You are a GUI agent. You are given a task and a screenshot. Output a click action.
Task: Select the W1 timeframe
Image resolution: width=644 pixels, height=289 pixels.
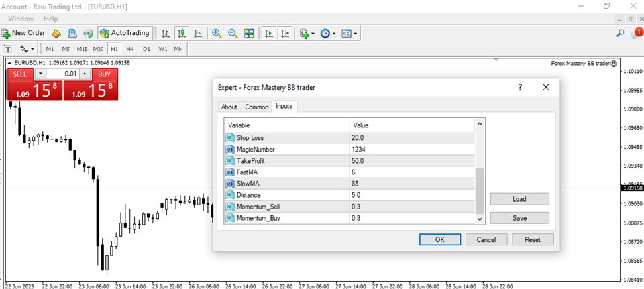pos(163,49)
